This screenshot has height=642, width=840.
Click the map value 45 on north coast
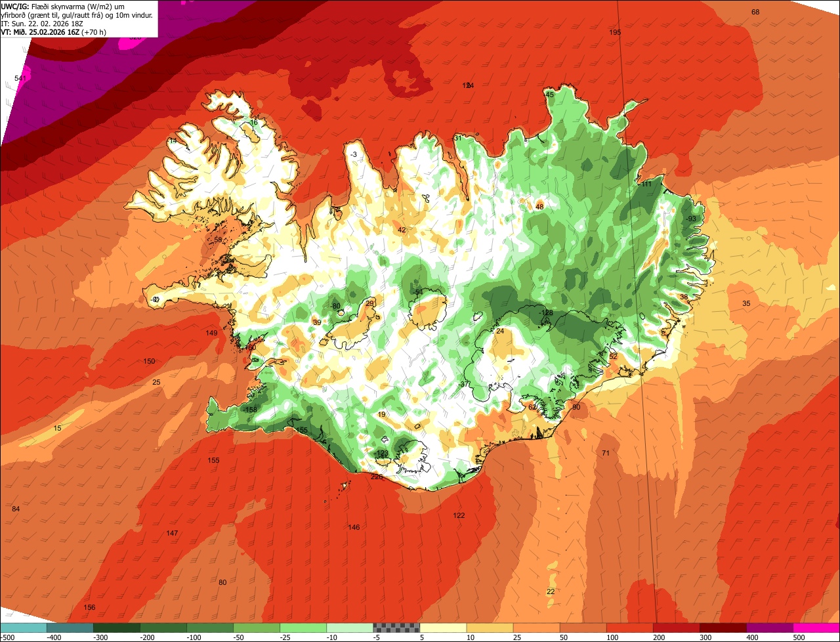pyautogui.click(x=550, y=95)
